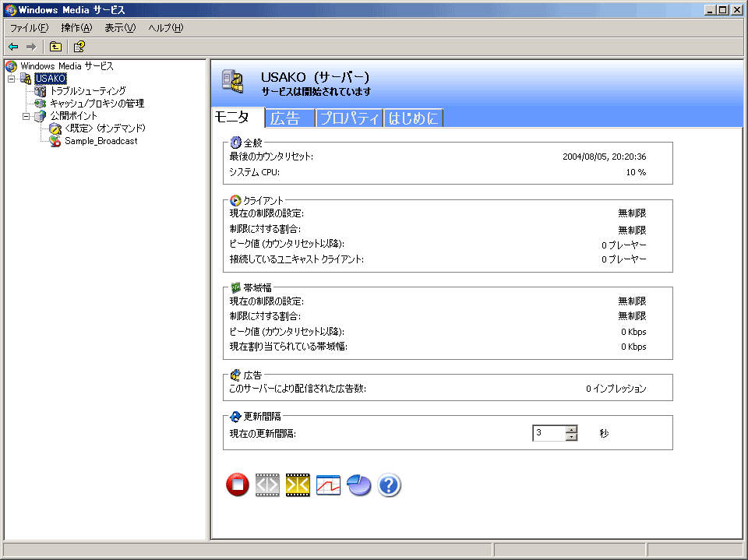Click ピーク値 label under 帯域幅 section
This screenshot has width=748, height=560.
[x=288, y=332]
